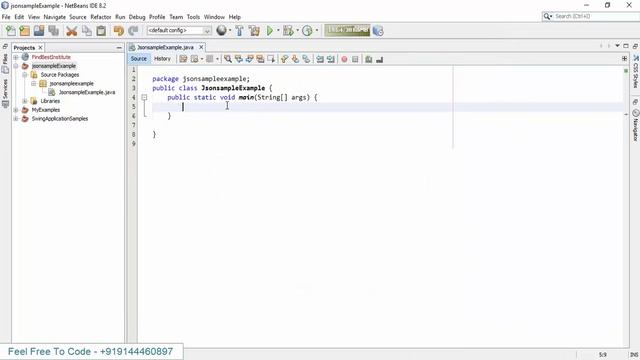Screen dimensions: 640x360
Task: Open the Source menu
Action: [x=78, y=17]
